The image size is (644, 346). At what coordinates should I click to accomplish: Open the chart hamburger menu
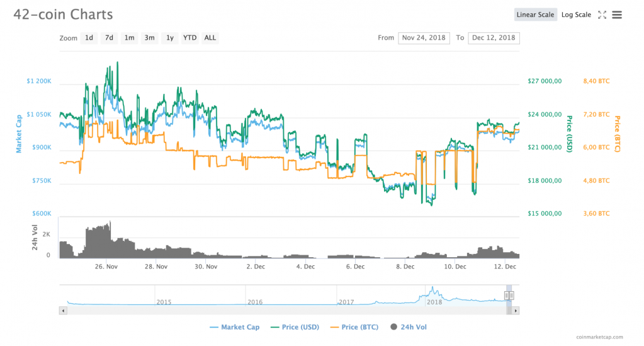[617, 14]
